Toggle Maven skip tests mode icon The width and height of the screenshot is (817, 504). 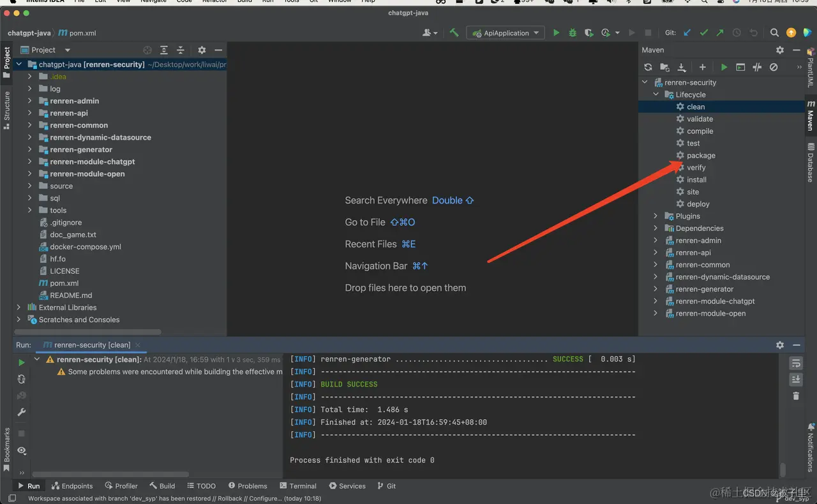(x=774, y=67)
